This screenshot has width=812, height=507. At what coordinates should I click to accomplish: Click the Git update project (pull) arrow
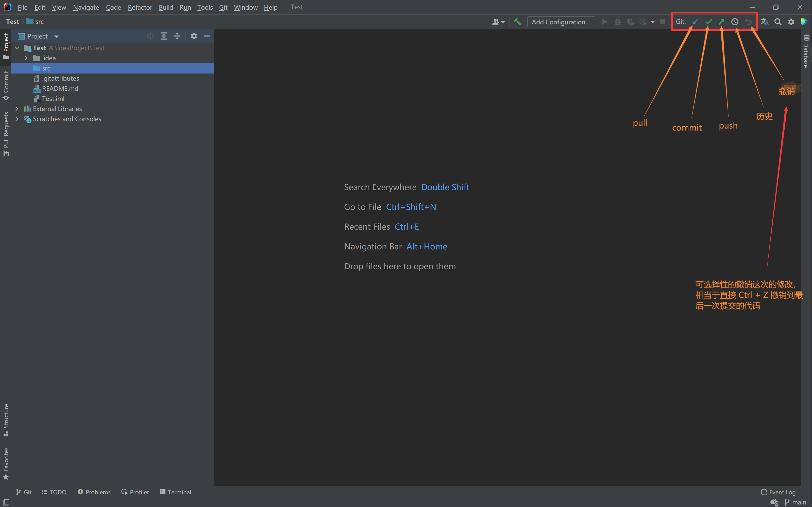point(695,22)
